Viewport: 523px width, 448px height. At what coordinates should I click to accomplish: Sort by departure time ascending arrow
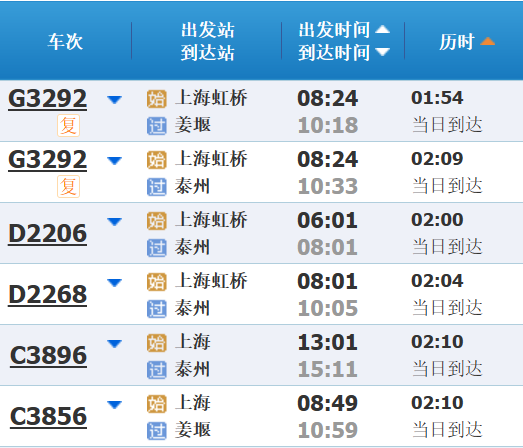point(382,30)
